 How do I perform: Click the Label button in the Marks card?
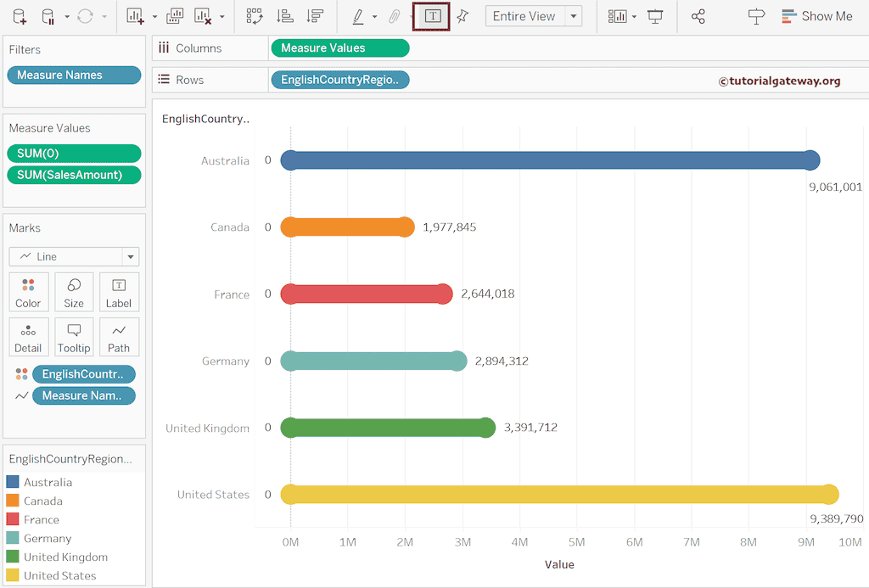(119, 292)
